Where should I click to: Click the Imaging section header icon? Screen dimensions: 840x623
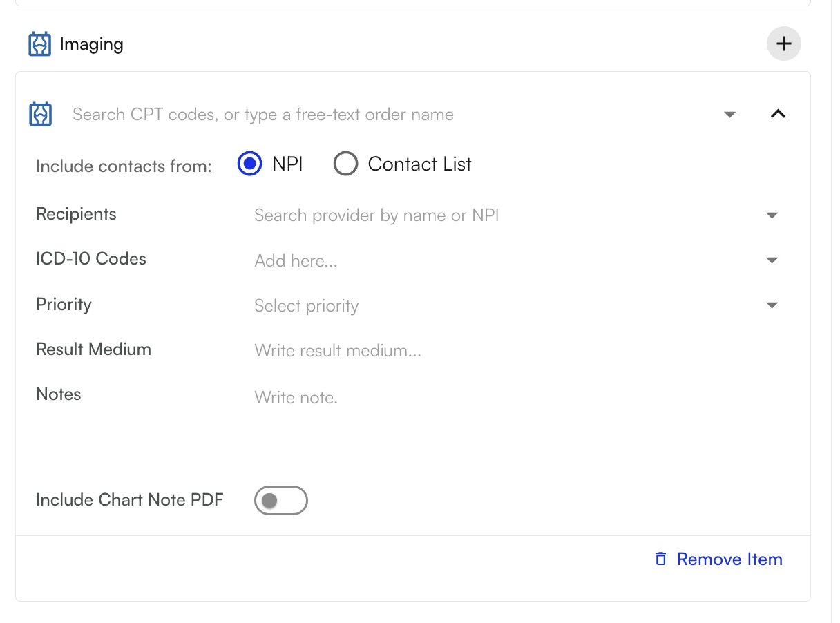(x=40, y=44)
